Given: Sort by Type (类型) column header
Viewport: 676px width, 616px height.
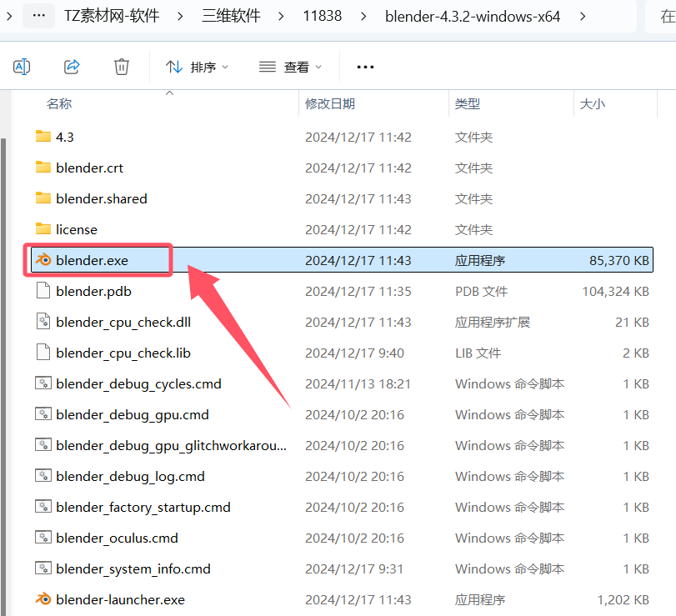Looking at the screenshot, I should (x=468, y=104).
